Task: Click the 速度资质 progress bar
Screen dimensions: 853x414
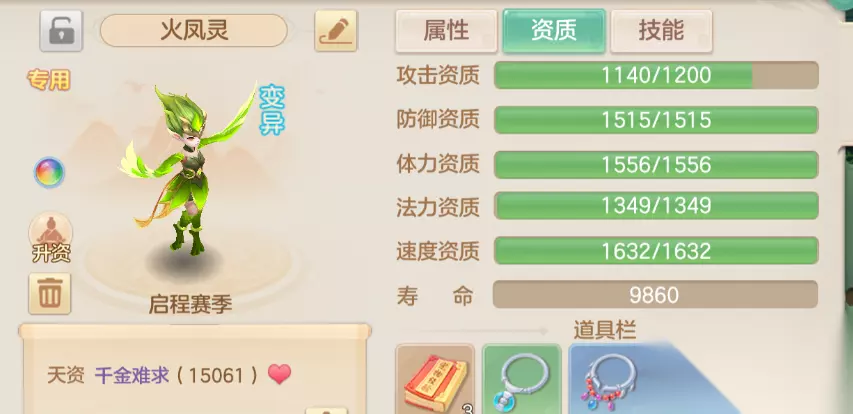Action: [x=656, y=251]
